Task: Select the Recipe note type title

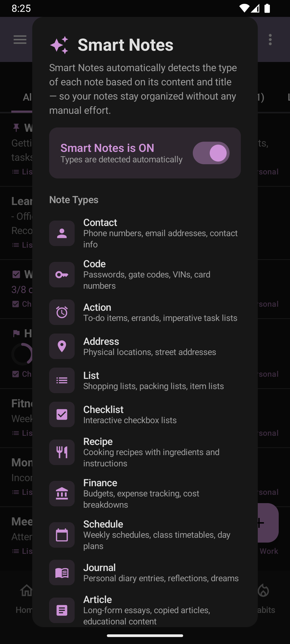Action: tap(98, 441)
